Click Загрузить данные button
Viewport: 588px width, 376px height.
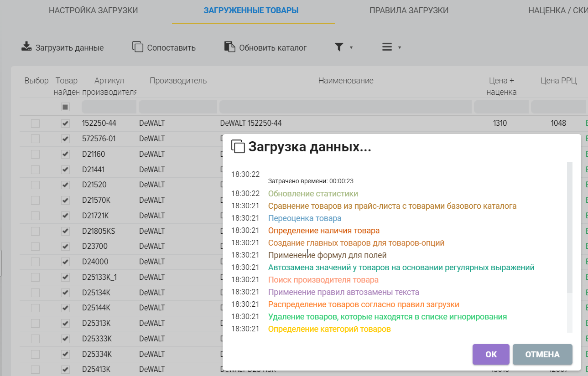pyautogui.click(x=62, y=47)
